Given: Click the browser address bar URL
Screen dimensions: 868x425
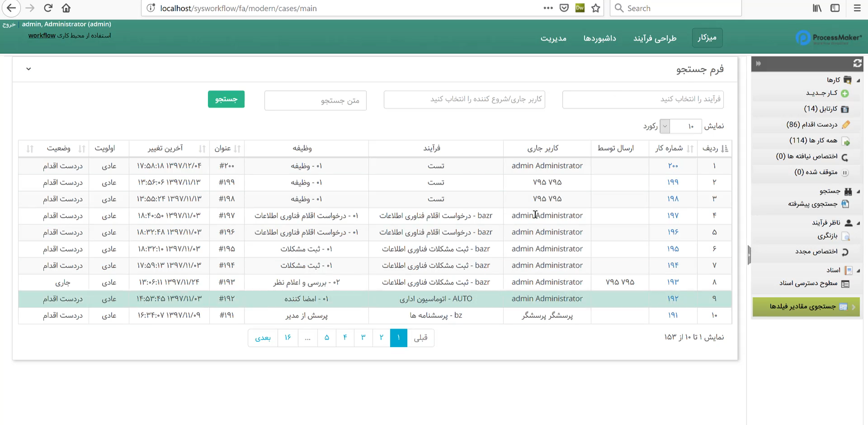Looking at the screenshot, I should pyautogui.click(x=238, y=8).
